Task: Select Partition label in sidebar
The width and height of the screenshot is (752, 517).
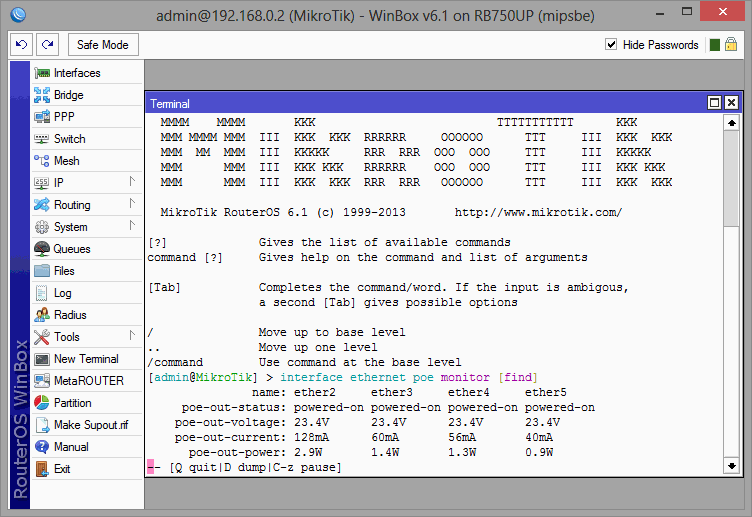Action: click(x=72, y=403)
